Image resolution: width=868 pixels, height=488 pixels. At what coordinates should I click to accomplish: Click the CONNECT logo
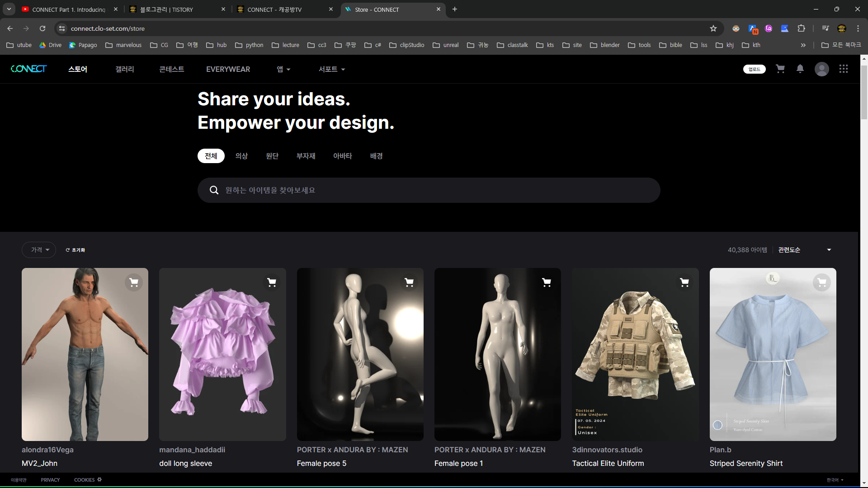pos(28,69)
